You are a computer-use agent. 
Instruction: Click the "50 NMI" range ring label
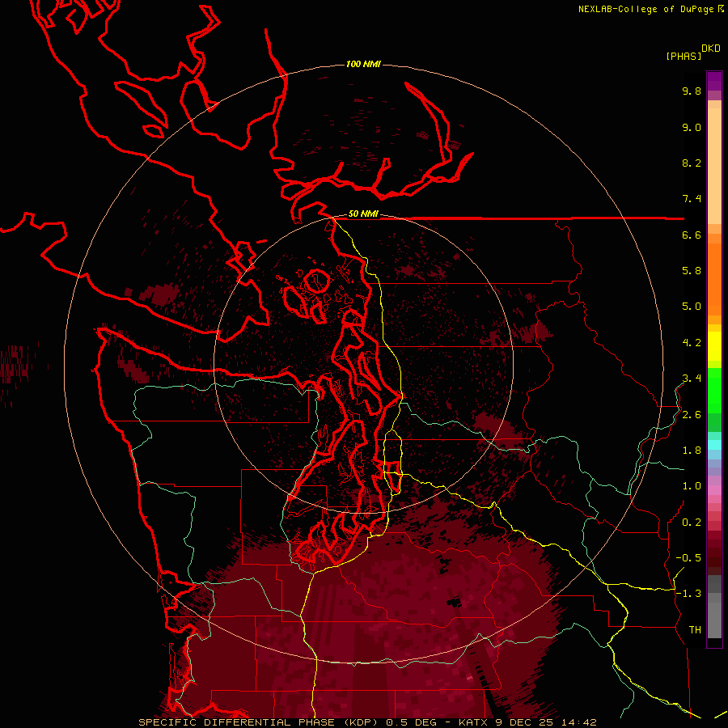(363, 214)
